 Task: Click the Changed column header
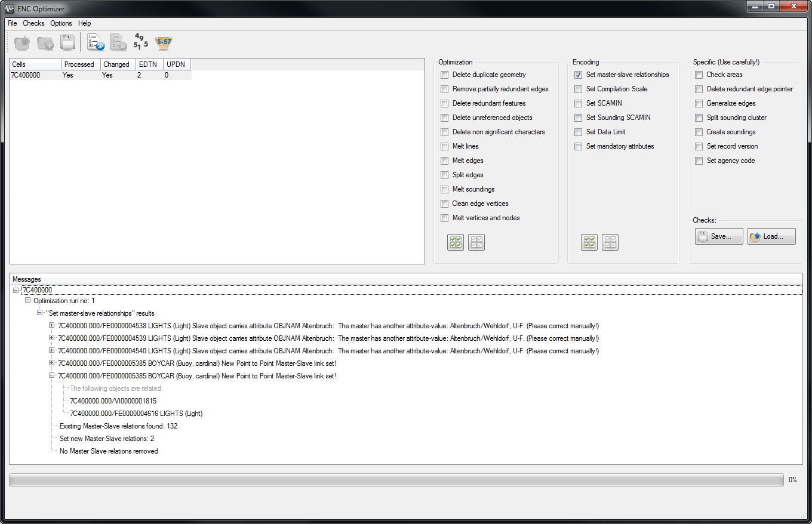click(117, 64)
